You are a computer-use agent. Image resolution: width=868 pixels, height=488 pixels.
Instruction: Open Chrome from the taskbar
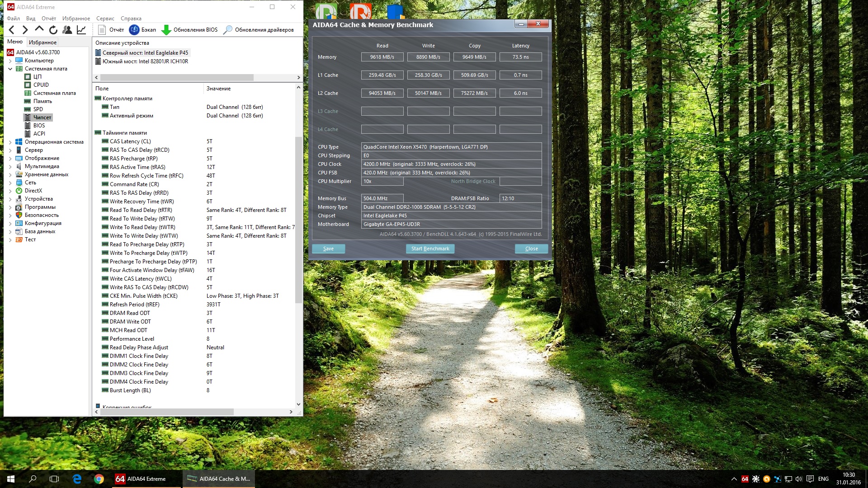coord(99,479)
